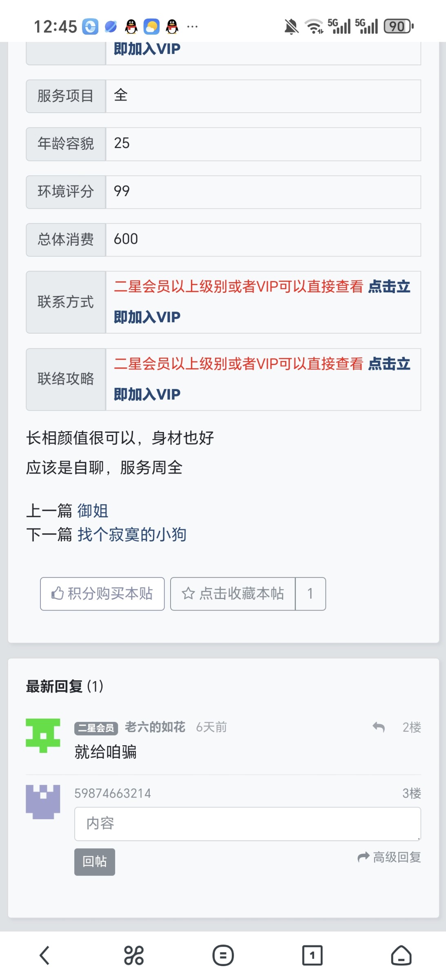Tap the browser back arrow

point(44,955)
